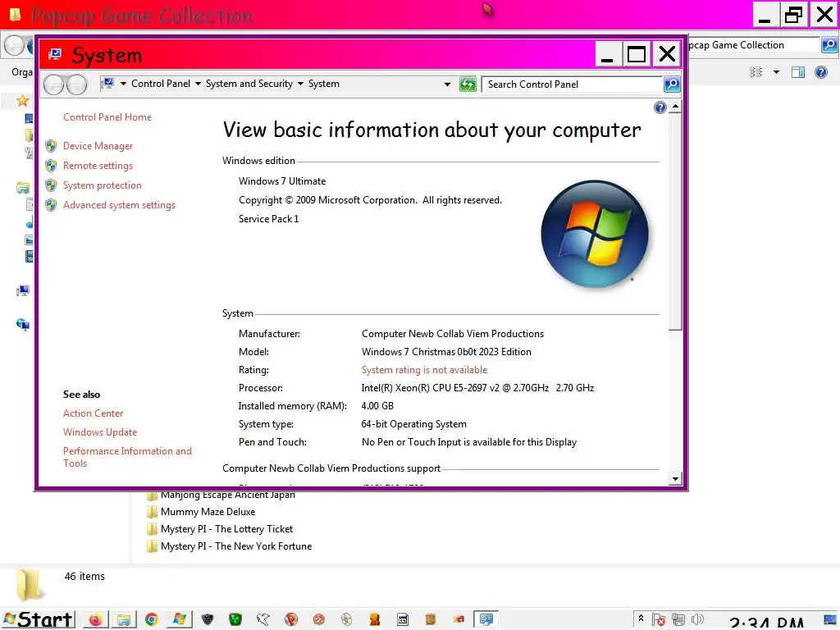Change view icon in Explorer toolbar
Viewport: 840px width, 630px height.
(x=756, y=72)
